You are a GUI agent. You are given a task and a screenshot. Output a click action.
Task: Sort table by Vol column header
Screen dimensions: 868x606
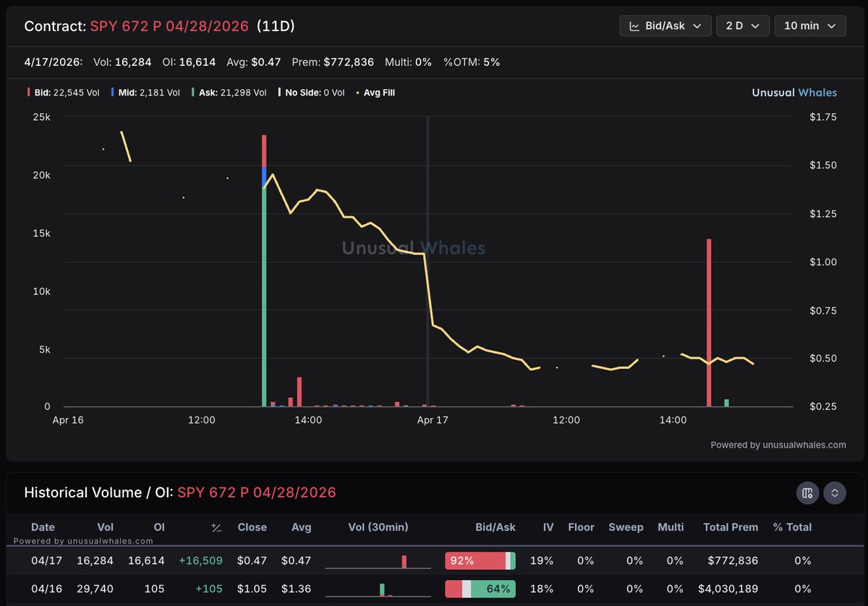click(105, 527)
